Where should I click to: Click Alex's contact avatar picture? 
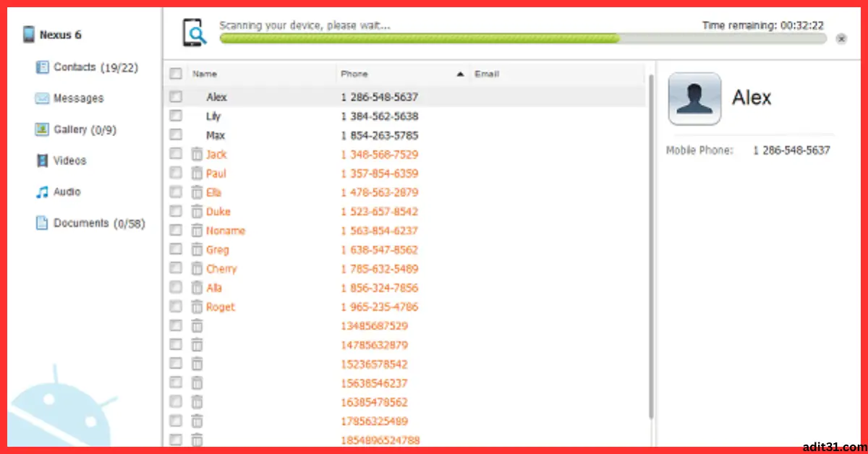tap(694, 98)
